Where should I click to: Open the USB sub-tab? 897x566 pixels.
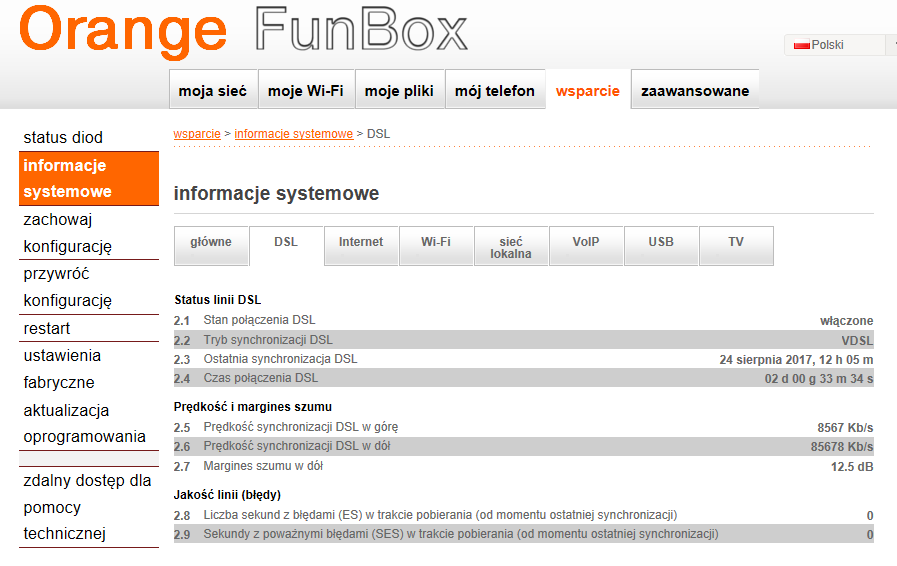point(661,246)
